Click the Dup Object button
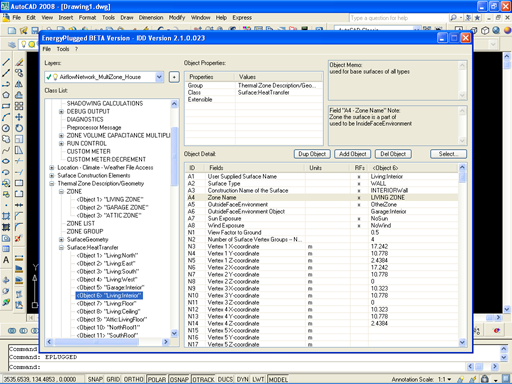 312,154
